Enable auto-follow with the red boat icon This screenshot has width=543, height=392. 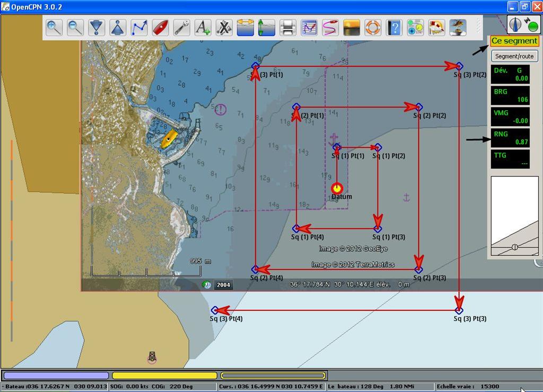(x=160, y=27)
